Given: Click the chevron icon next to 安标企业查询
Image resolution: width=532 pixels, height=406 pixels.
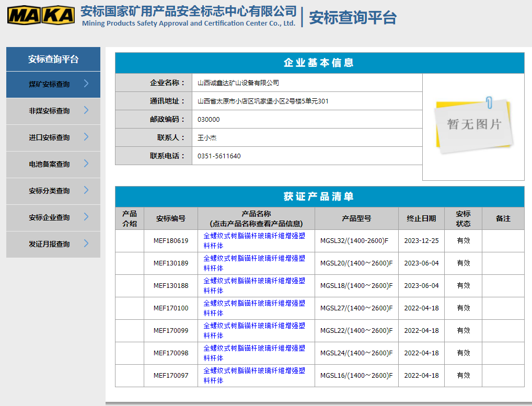Looking at the screenshot, I should click(x=86, y=217).
